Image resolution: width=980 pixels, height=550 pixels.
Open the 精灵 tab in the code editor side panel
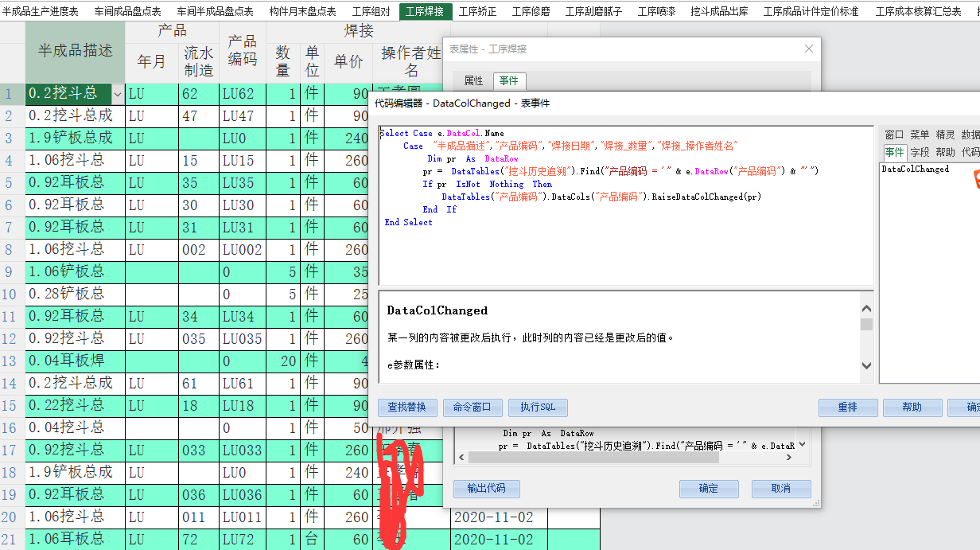[945, 135]
